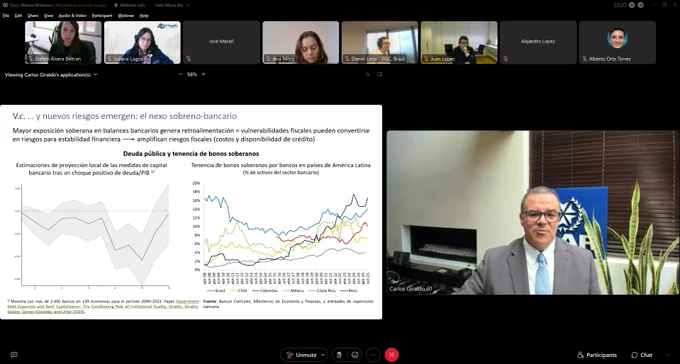680x364 pixels.
Task: Open more options ellipsis in bottom bar
Action: point(373,355)
